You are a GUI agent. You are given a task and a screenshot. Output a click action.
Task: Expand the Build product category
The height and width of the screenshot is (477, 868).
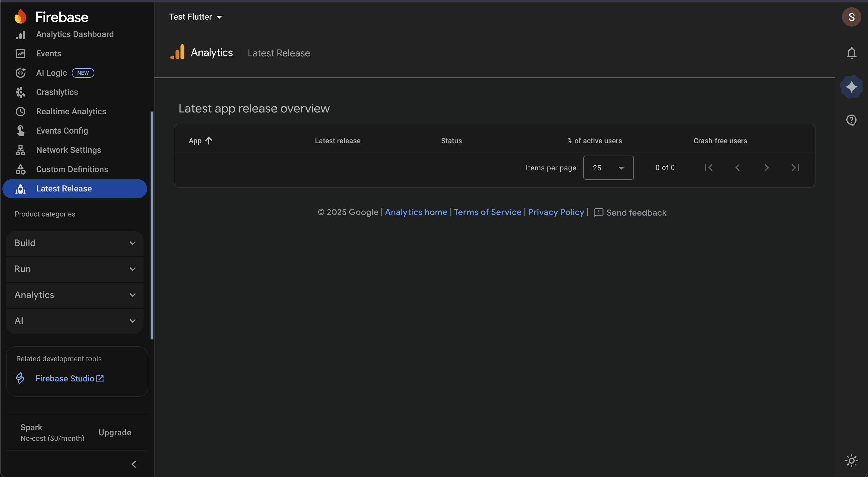[75, 243]
